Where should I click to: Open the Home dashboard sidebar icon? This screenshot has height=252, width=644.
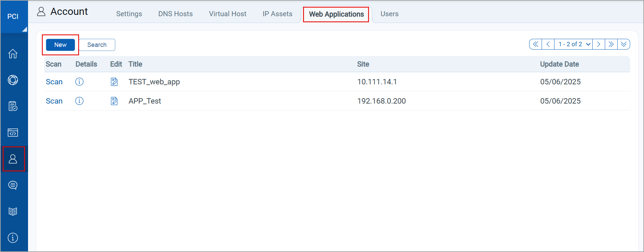13,54
